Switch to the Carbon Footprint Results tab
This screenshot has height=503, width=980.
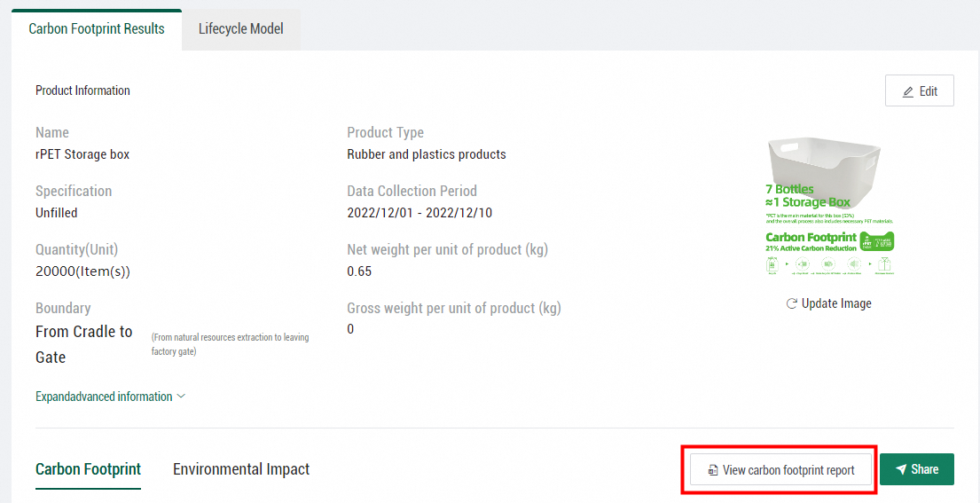pos(97,29)
